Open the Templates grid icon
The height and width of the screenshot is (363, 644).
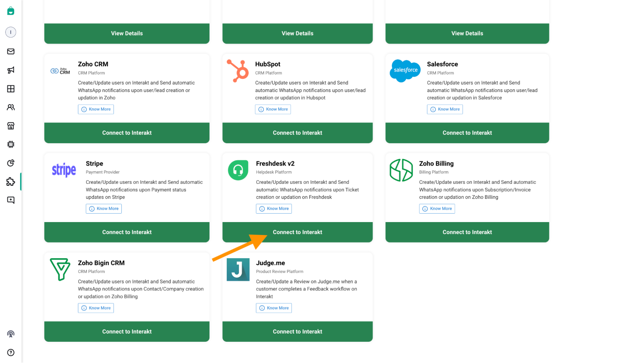coord(11,89)
